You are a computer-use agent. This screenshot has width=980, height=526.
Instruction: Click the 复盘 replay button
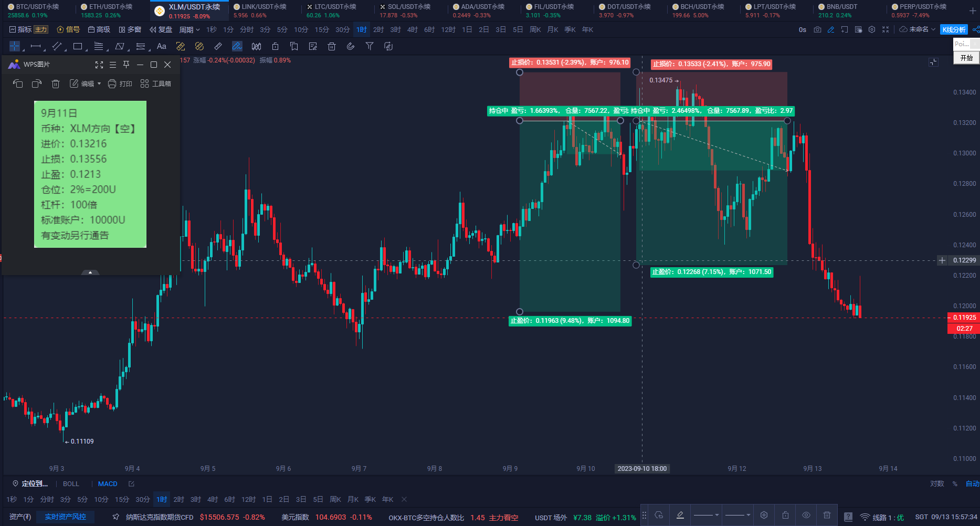[161, 29]
